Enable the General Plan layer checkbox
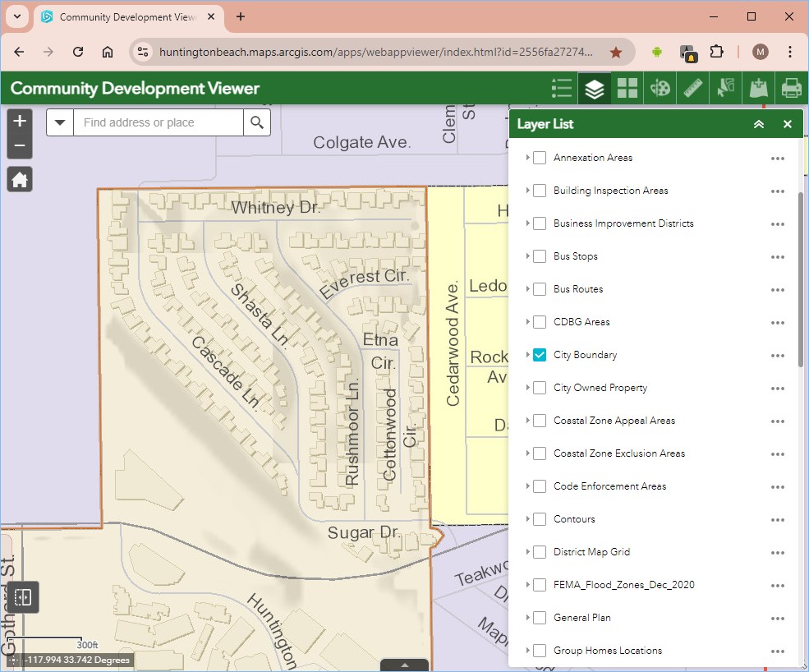The height and width of the screenshot is (672, 809). tap(540, 618)
